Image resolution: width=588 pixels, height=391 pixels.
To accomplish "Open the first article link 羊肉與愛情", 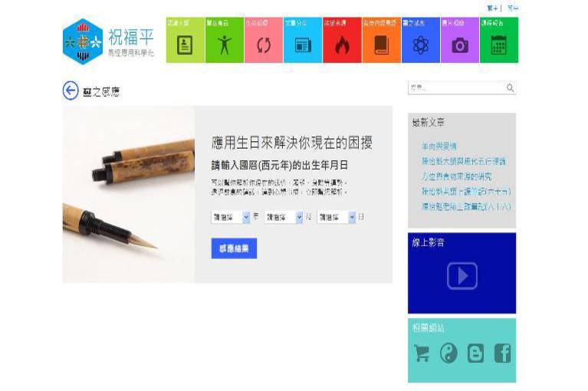I will coord(439,146).
